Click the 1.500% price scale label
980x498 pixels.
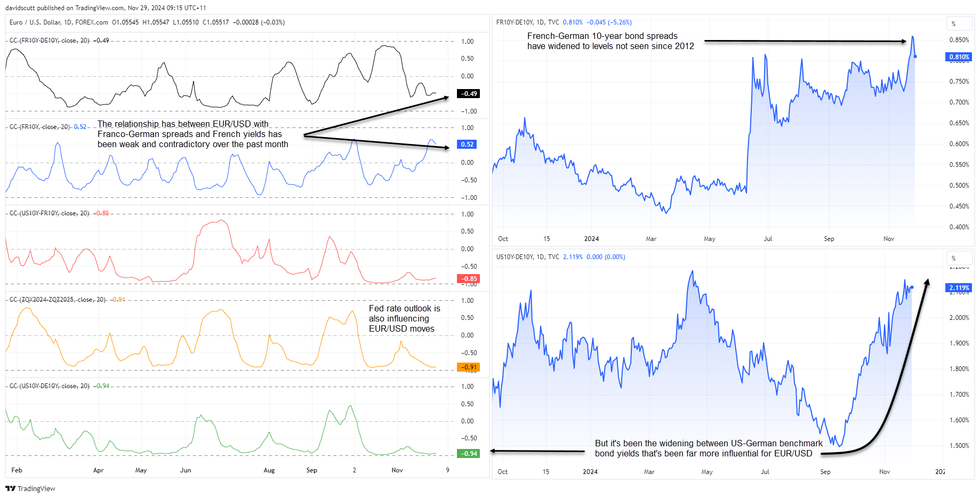pyautogui.click(x=959, y=446)
